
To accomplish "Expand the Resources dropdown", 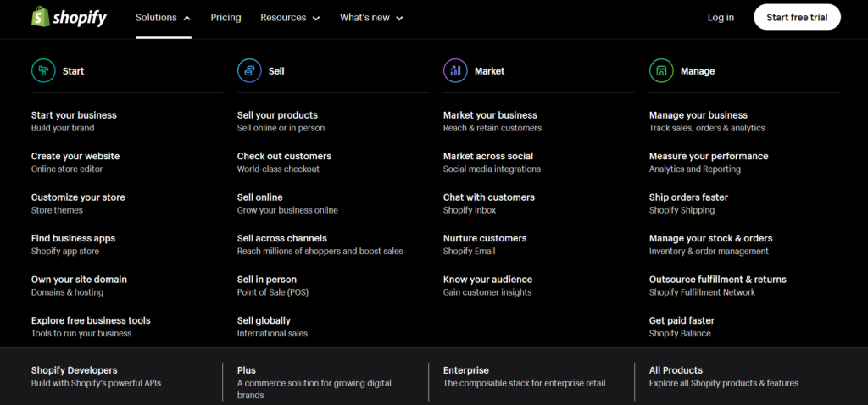I will click(290, 18).
